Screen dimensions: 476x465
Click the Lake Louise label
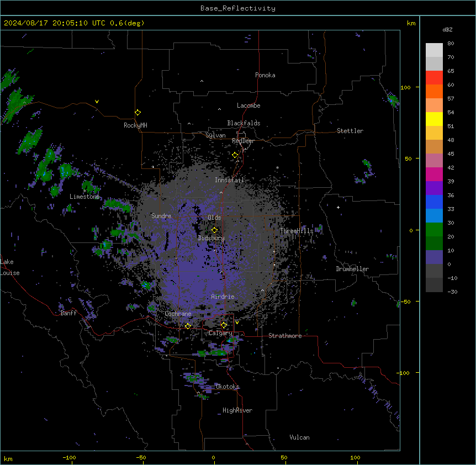click(10, 267)
